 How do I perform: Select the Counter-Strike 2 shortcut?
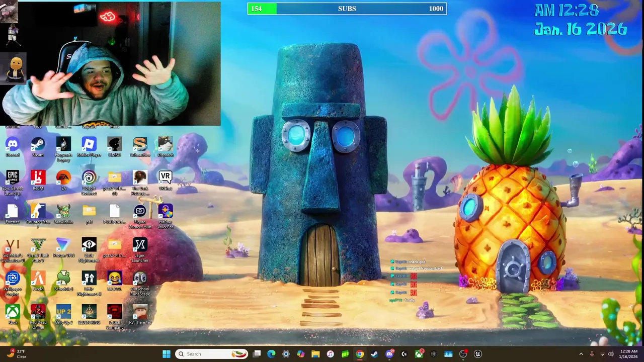pos(38,216)
